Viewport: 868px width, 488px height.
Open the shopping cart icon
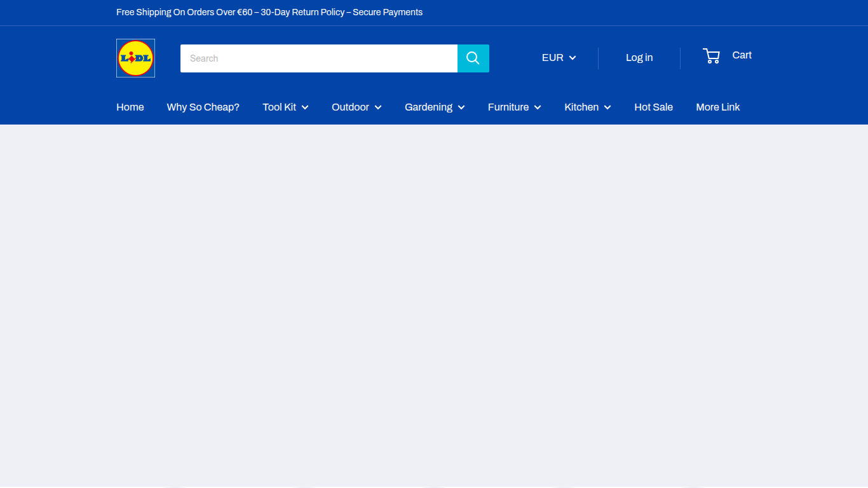(x=712, y=56)
